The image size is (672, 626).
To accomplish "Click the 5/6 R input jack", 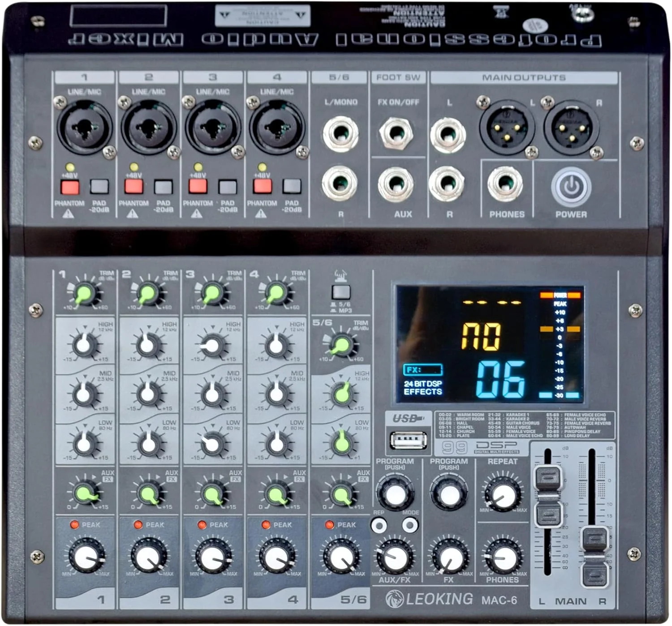I will click(x=340, y=184).
